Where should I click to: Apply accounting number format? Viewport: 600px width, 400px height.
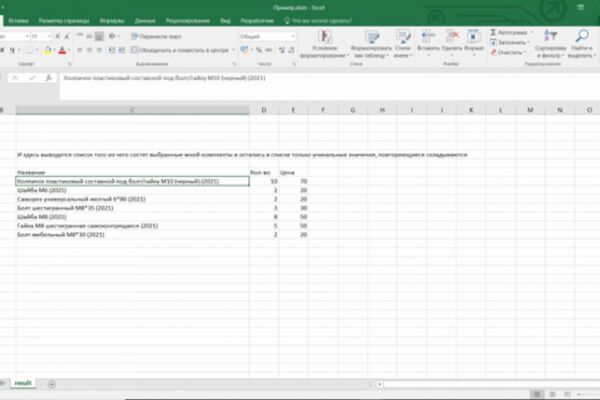click(244, 50)
